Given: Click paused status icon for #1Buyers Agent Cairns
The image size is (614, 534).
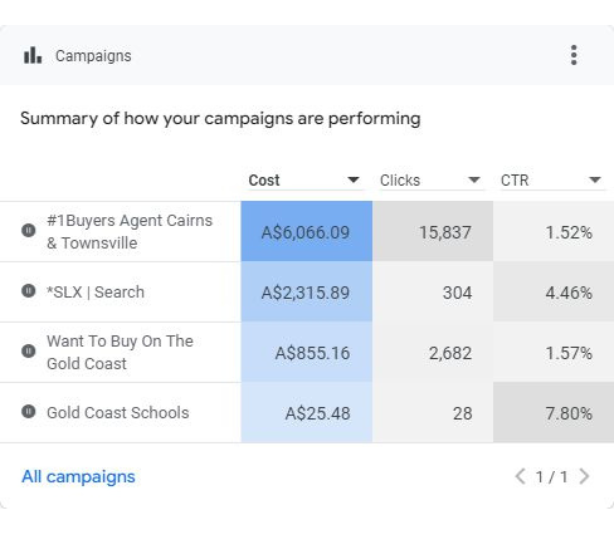Looking at the screenshot, I should click(x=28, y=231).
